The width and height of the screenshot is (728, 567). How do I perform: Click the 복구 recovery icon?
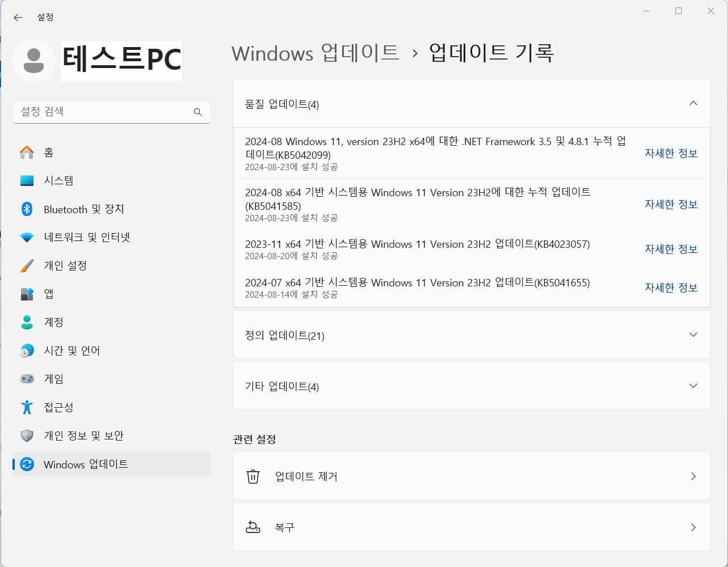[253, 527]
